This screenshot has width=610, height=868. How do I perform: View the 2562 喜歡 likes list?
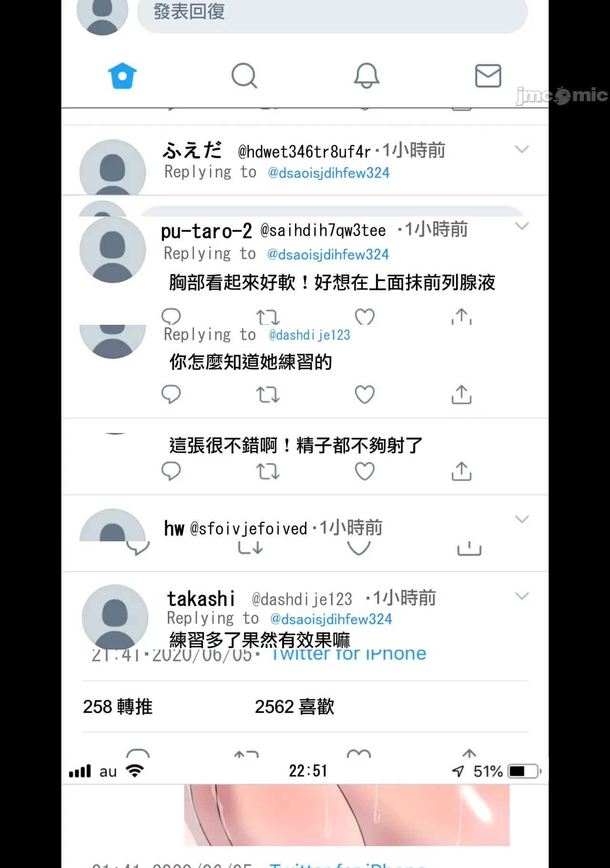tap(295, 706)
